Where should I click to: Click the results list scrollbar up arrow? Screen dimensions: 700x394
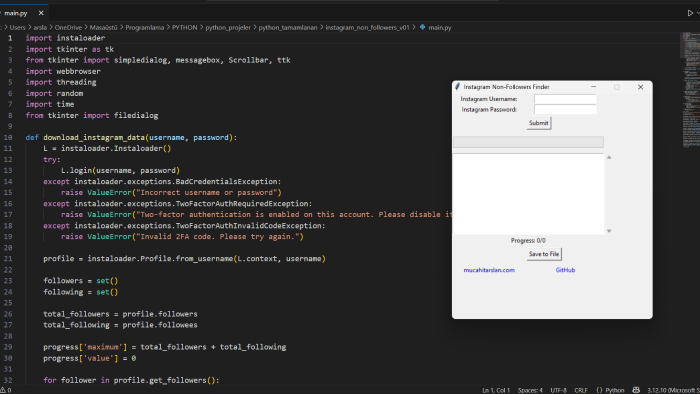pyautogui.click(x=609, y=158)
